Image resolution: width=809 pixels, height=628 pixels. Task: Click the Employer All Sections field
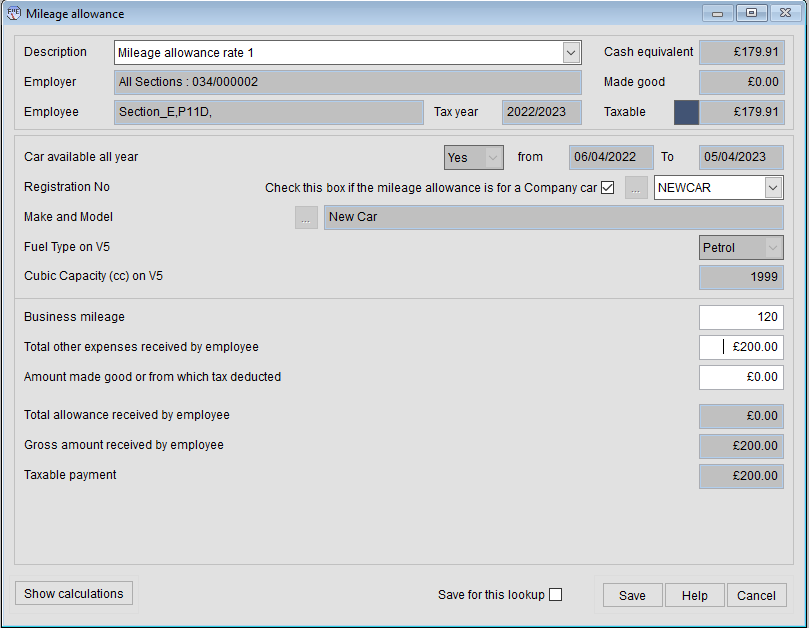click(x=348, y=82)
